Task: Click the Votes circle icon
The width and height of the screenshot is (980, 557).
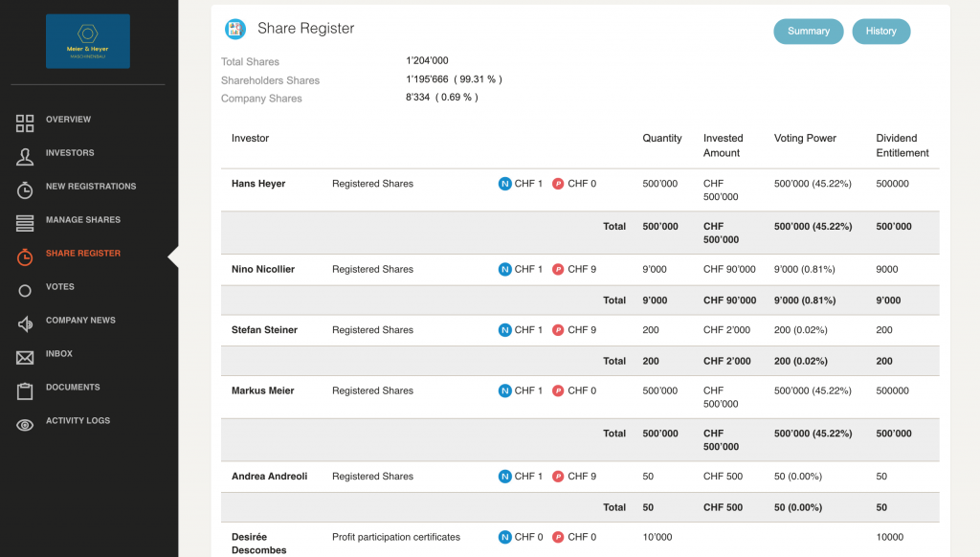Action: tap(25, 290)
